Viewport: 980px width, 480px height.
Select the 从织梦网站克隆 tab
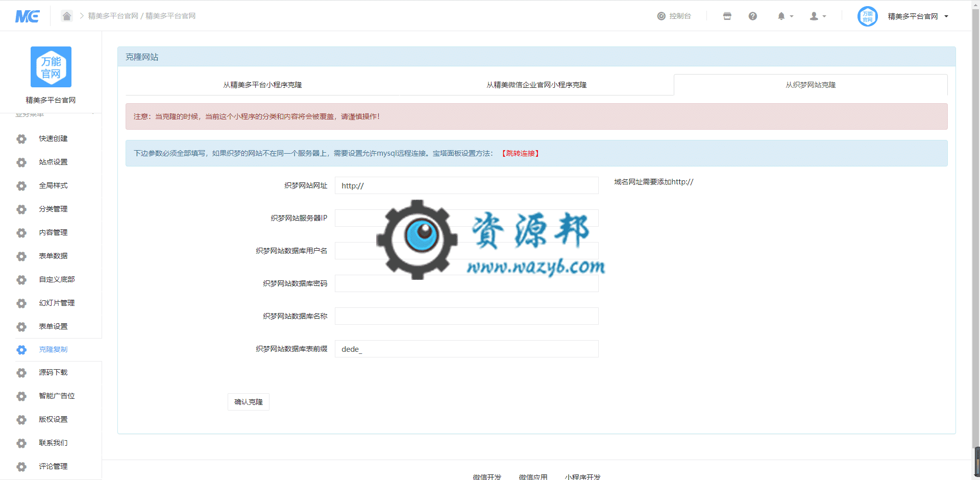point(811,85)
